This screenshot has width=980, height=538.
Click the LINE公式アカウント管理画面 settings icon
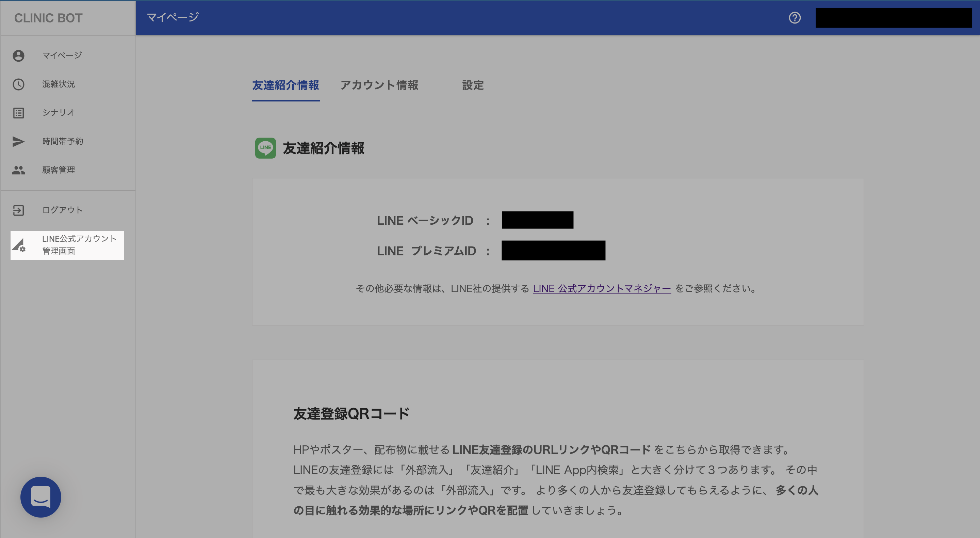(x=18, y=245)
